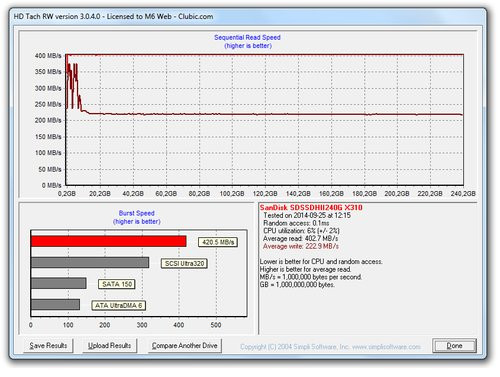The height and width of the screenshot is (377, 500).
Task: Click the SCSI Ultra320 label
Action: click(x=184, y=263)
